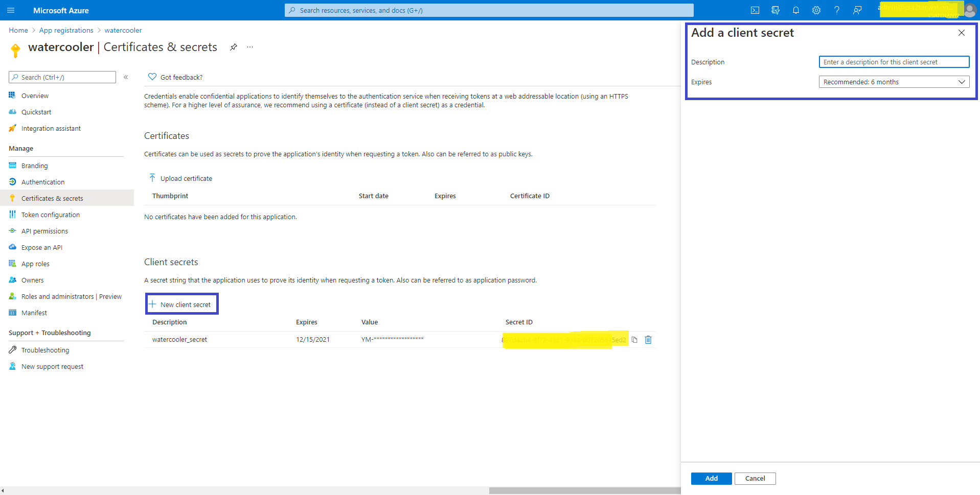Select Certificates & secrets menu item
The image size is (980, 495).
point(66,198)
